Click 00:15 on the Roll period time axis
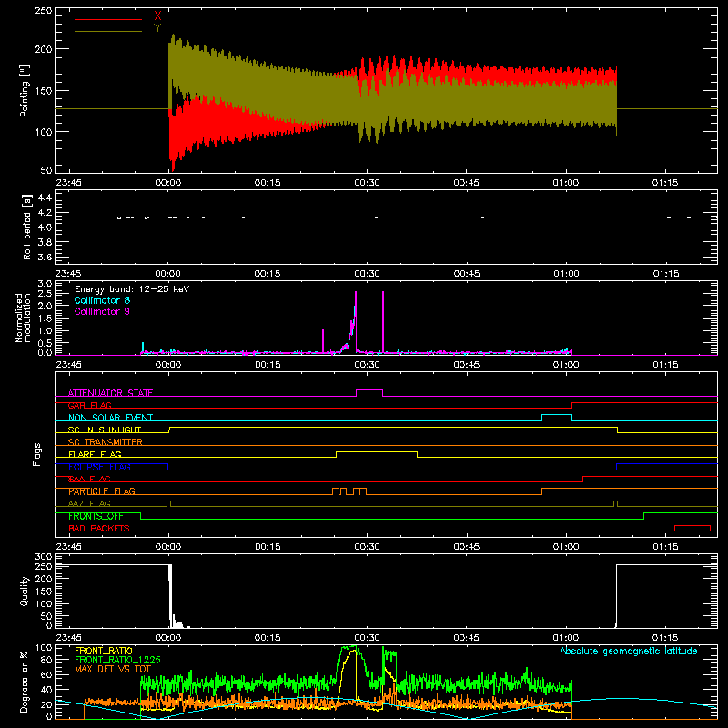Image resolution: width=728 pixels, height=728 pixels. (268, 274)
